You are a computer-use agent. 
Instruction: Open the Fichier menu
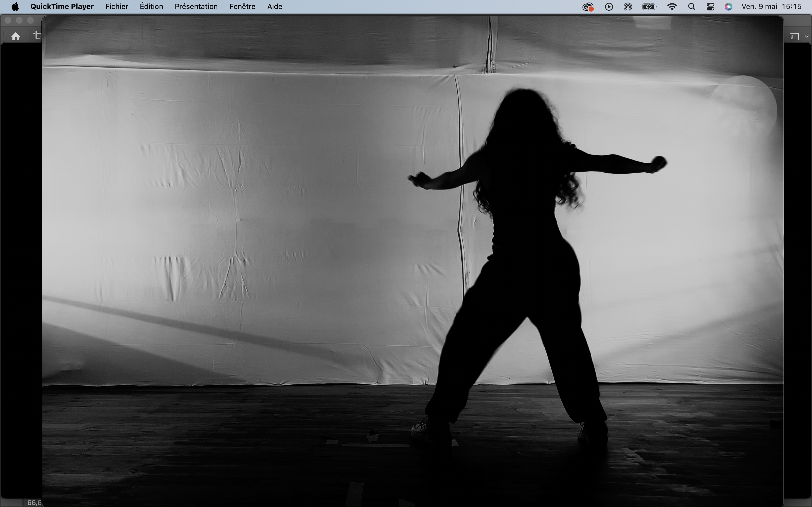(x=116, y=7)
